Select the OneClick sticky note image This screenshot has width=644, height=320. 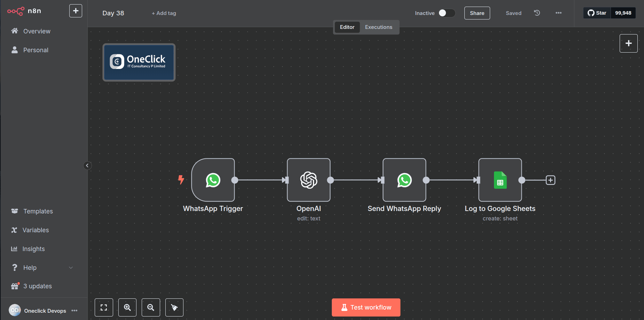(139, 62)
